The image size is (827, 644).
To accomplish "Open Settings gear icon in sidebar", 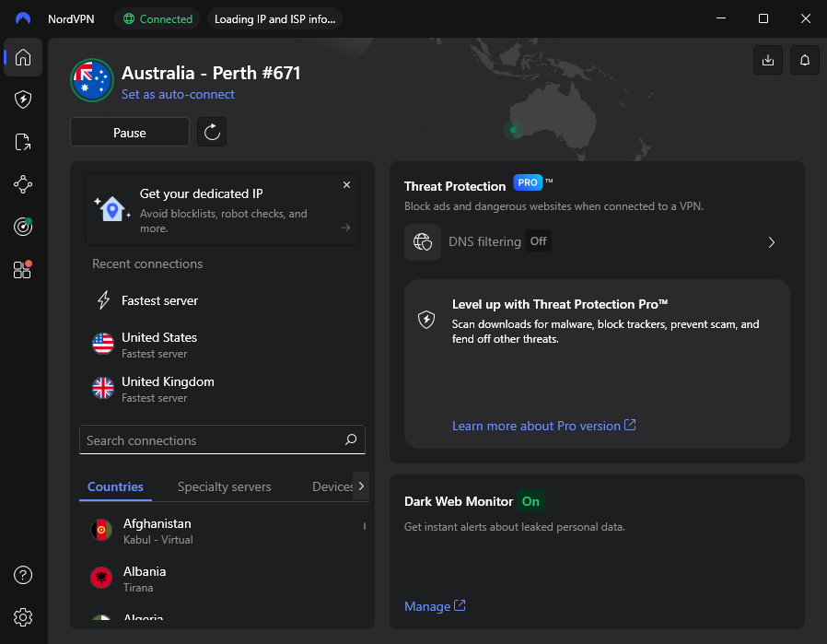I will pos(23,617).
